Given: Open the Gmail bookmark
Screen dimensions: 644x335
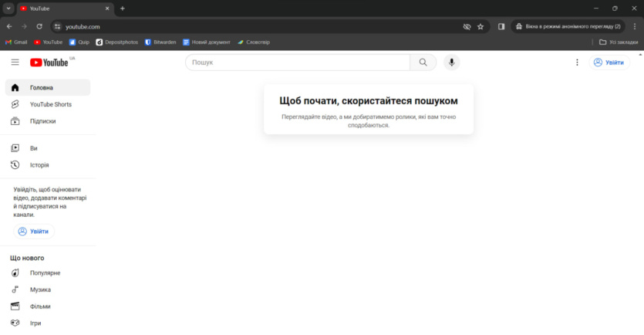Looking at the screenshot, I should (x=16, y=42).
